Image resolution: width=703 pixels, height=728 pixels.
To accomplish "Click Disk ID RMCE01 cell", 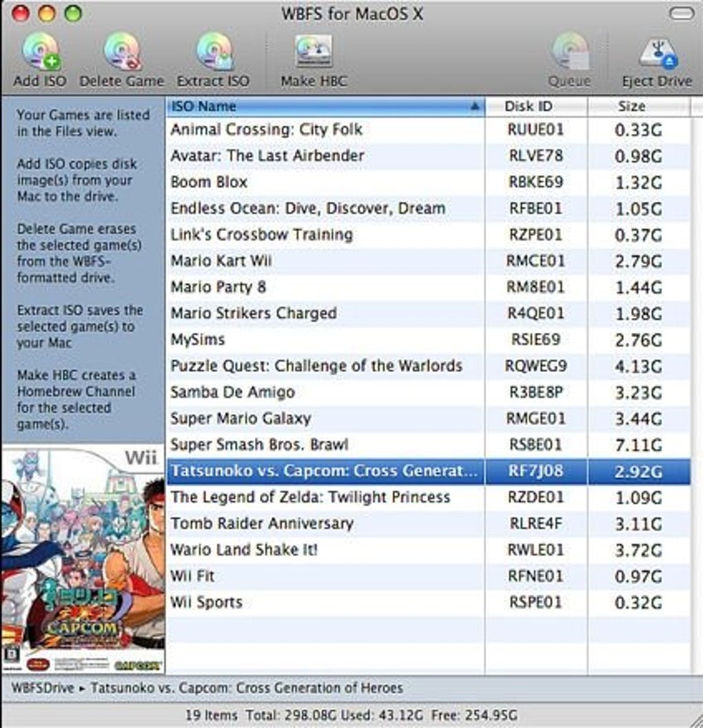I will pyautogui.click(x=536, y=261).
